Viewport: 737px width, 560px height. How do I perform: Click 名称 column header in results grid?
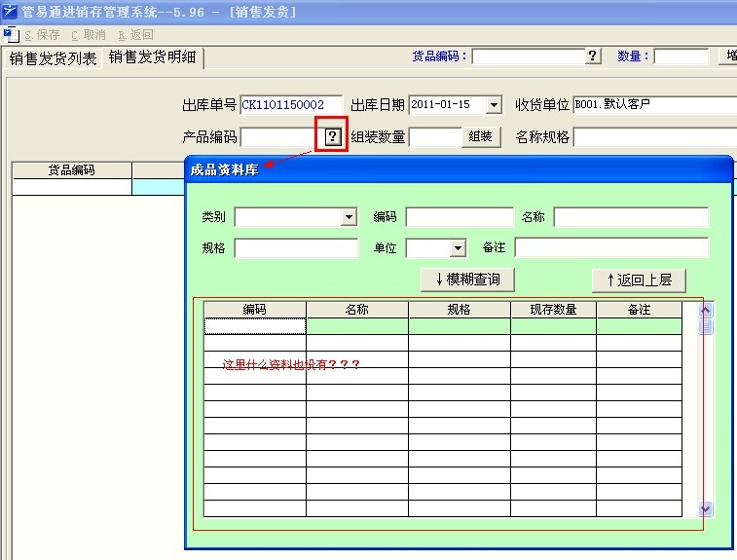[357, 310]
